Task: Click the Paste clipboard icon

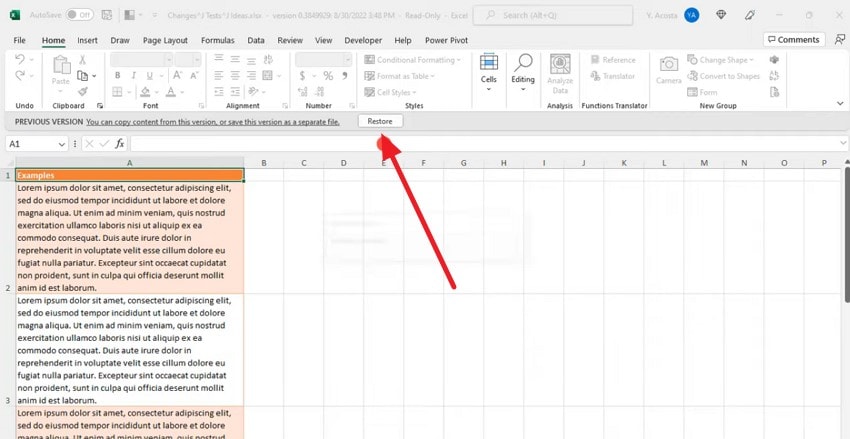Action: (61, 65)
